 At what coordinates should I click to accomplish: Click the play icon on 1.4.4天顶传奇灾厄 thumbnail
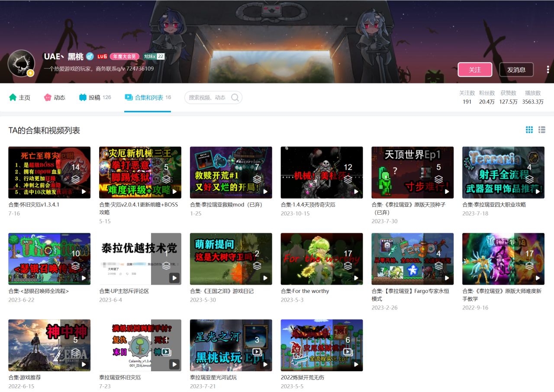(x=356, y=191)
